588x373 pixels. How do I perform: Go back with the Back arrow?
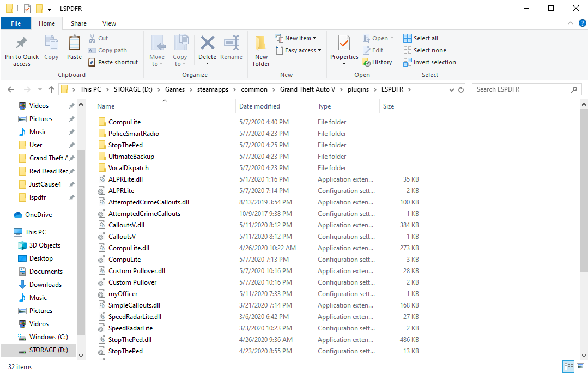11,89
